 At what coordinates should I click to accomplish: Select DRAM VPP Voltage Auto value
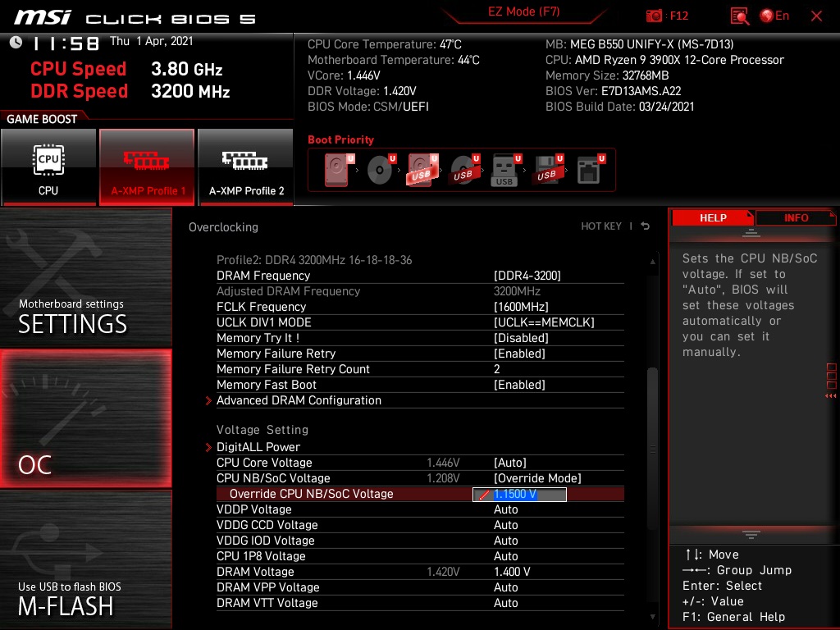pos(505,587)
